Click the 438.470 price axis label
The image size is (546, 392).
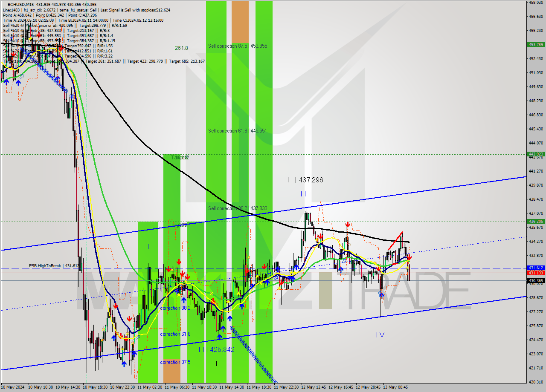(536, 199)
